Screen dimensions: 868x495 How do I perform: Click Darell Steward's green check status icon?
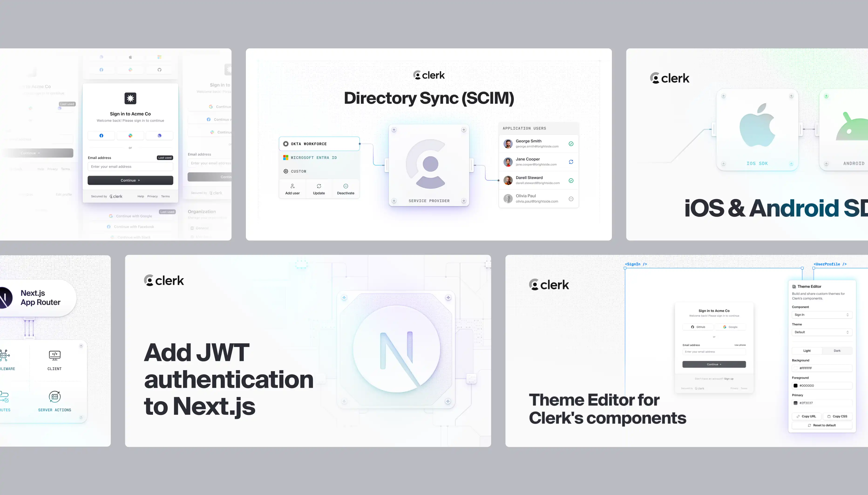coord(571,181)
